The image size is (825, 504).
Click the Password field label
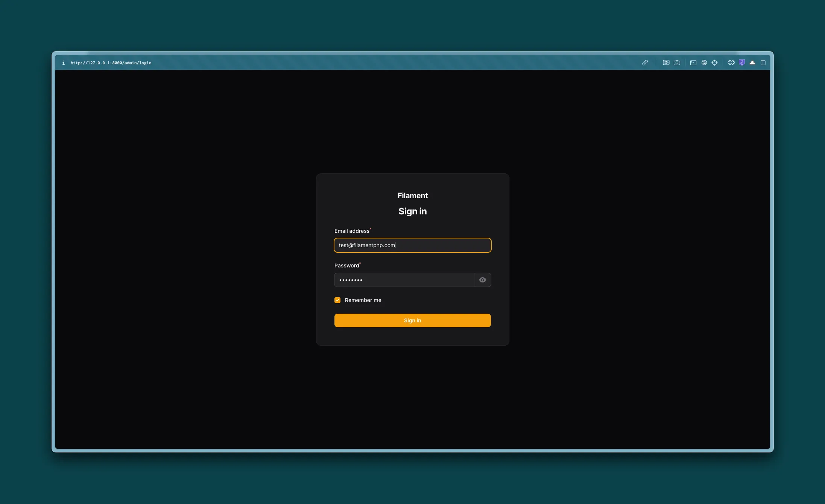346,266
